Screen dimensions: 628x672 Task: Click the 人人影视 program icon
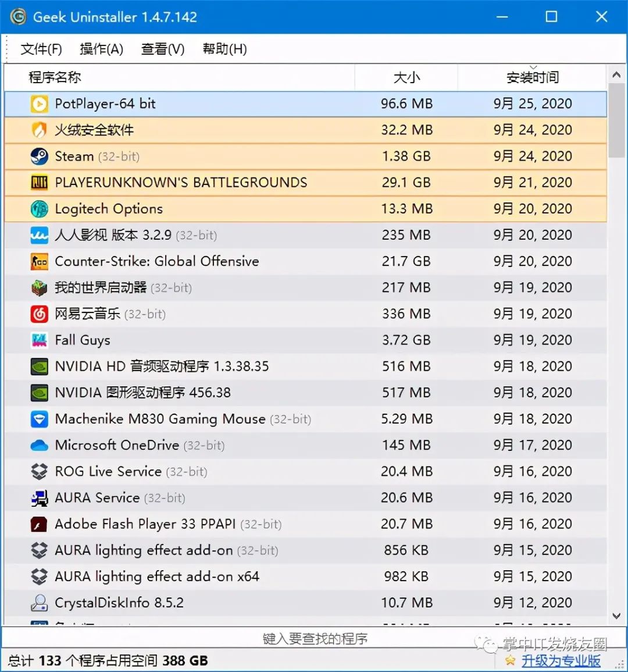pos(40,235)
